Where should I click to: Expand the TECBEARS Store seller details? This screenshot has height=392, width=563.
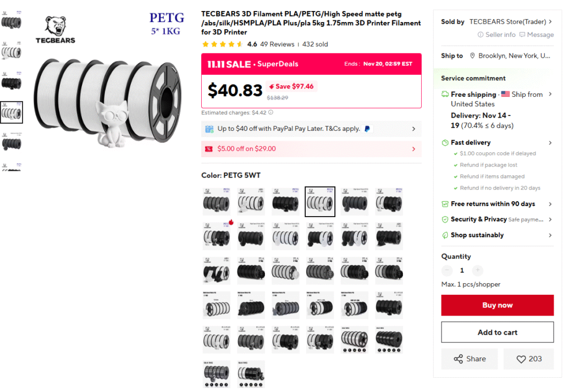tap(550, 22)
